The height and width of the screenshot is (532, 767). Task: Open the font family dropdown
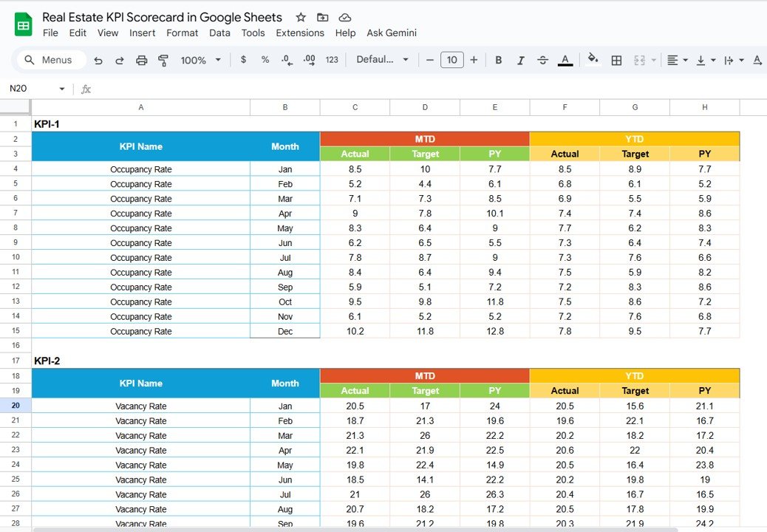(x=379, y=60)
